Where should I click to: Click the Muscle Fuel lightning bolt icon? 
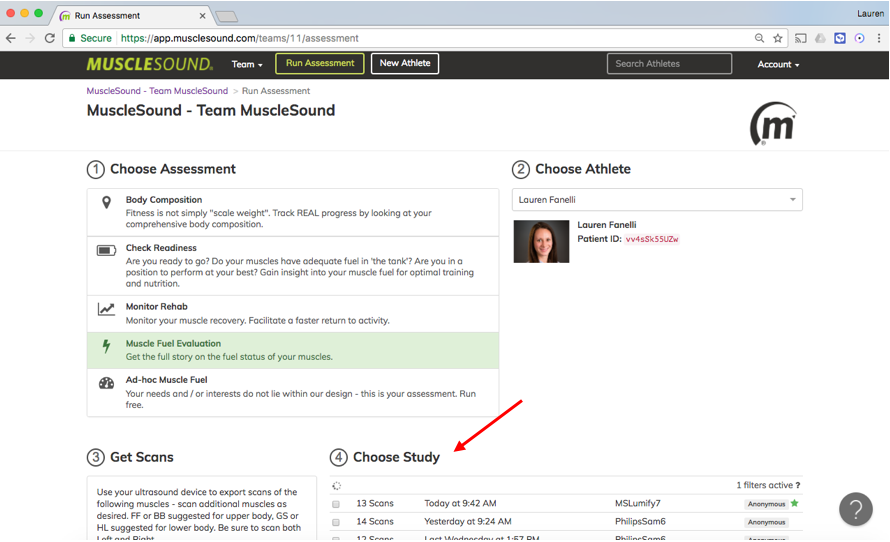[x=106, y=346]
